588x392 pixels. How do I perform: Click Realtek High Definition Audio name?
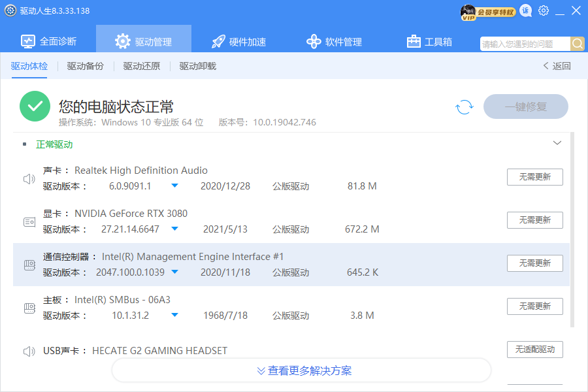(141, 171)
